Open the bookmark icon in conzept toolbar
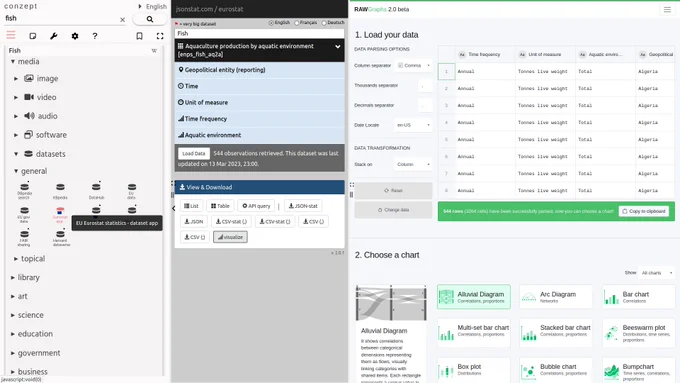The image size is (680, 383). pyautogui.click(x=139, y=36)
